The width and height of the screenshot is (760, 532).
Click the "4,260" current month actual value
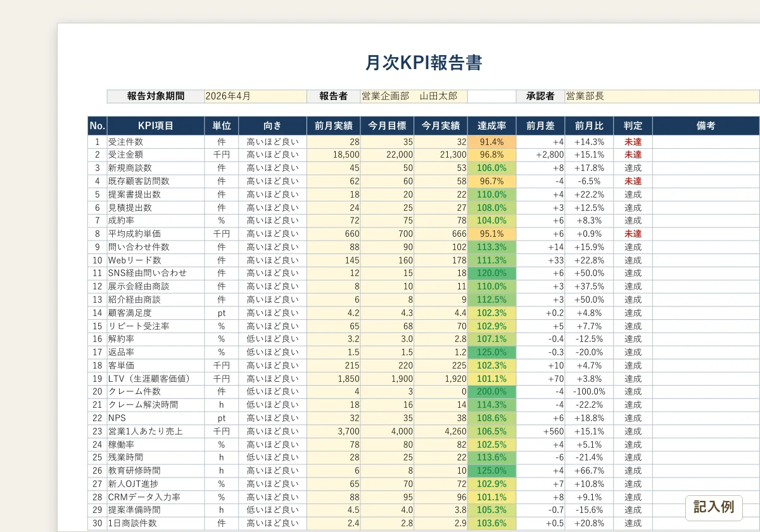441,431
